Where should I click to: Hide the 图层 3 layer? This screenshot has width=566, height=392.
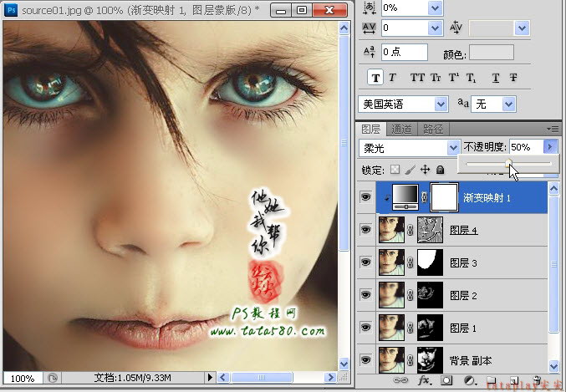click(x=365, y=262)
